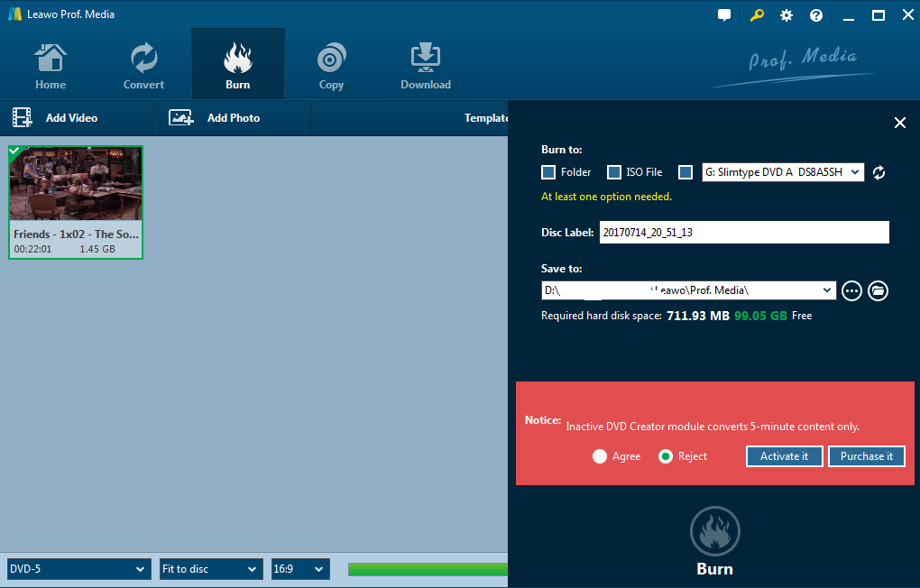Click the key activation icon
920x588 pixels.
tap(757, 15)
